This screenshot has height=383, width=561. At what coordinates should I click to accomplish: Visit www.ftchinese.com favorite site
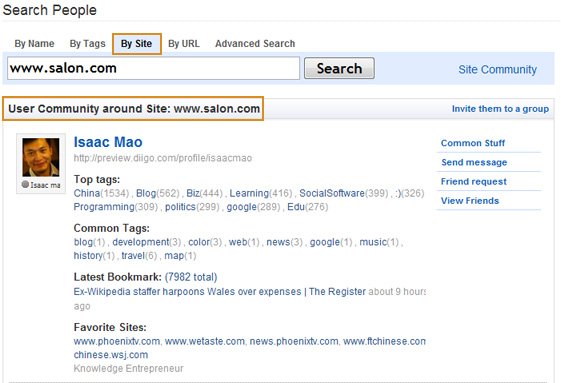[384, 341]
